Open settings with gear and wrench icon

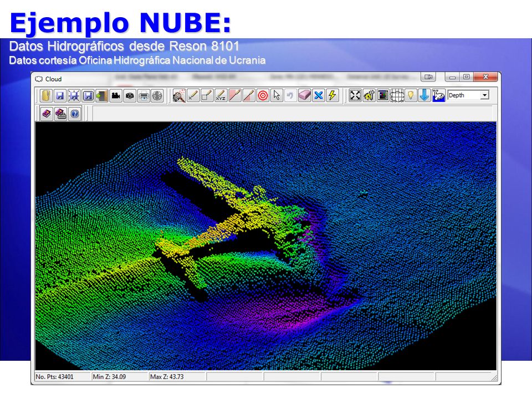[x=369, y=96]
